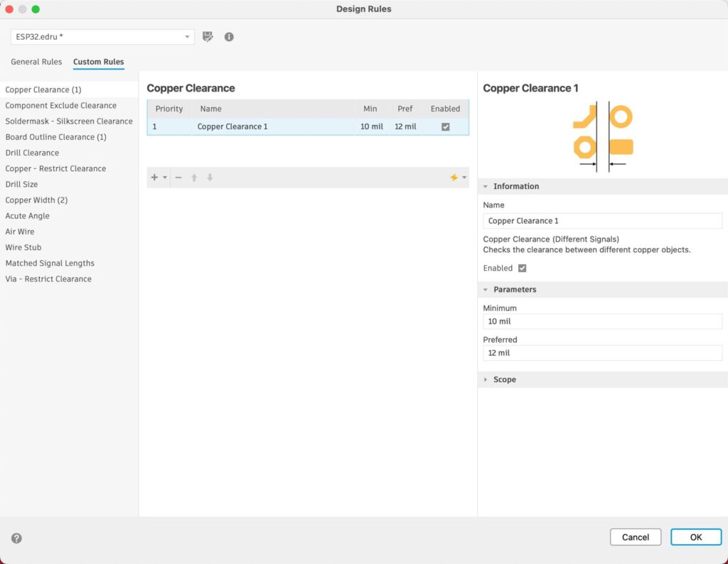Viewport: 728px width, 564px height.
Task: Move rule down with the down arrow icon
Action: pos(210,177)
